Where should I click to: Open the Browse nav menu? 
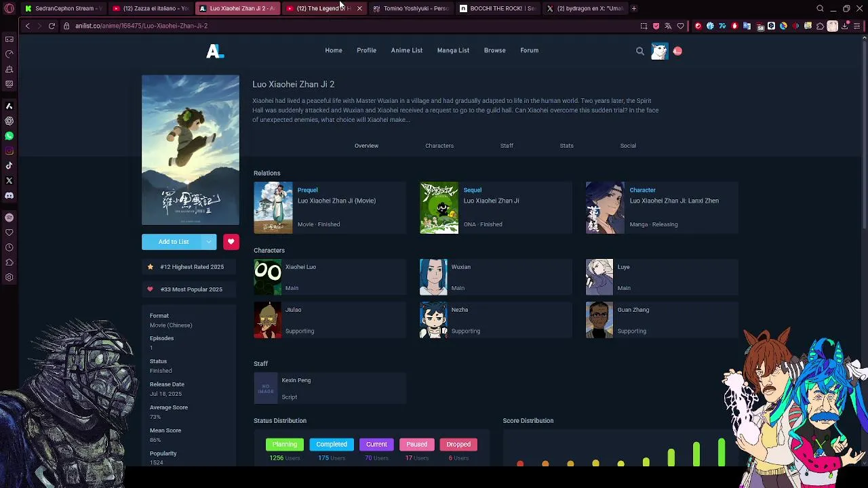click(494, 50)
